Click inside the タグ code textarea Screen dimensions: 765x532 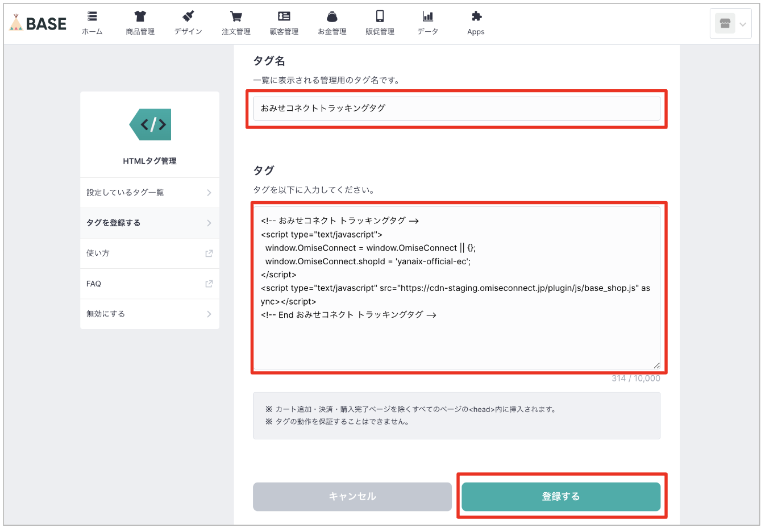pyautogui.click(x=457, y=288)
